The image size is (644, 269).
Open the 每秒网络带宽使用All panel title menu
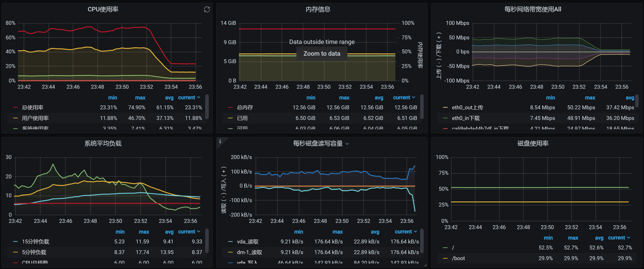[533, 10]
